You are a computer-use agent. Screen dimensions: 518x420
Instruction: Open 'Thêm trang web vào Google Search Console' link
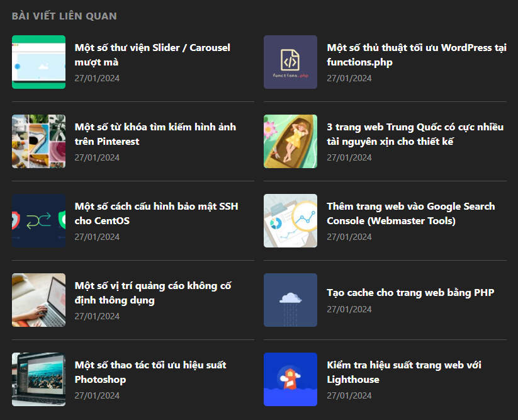tap(410, 213)
